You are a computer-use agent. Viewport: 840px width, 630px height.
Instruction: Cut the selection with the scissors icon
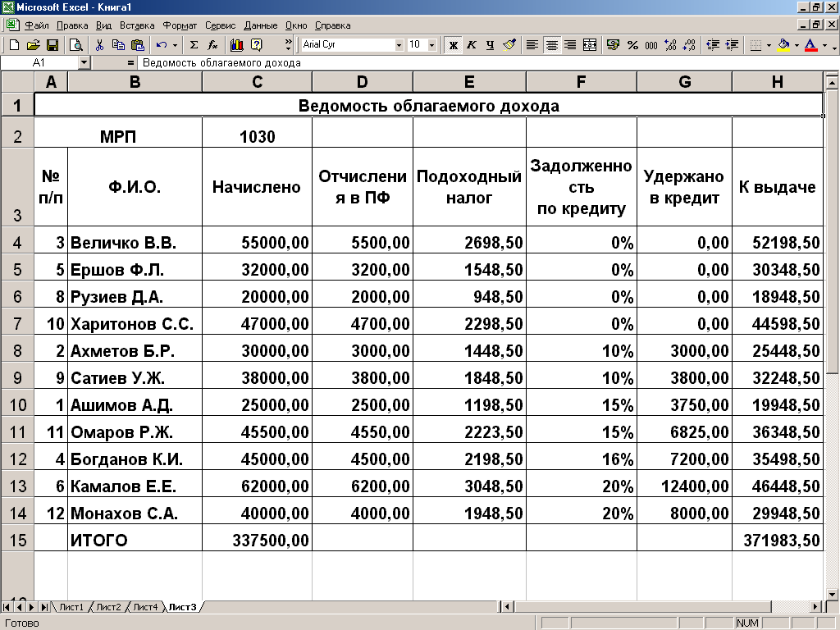[99, 45]
